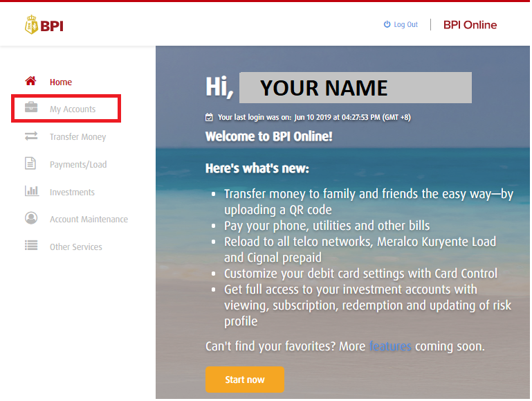Open Other Services menu item

point(75,247)
